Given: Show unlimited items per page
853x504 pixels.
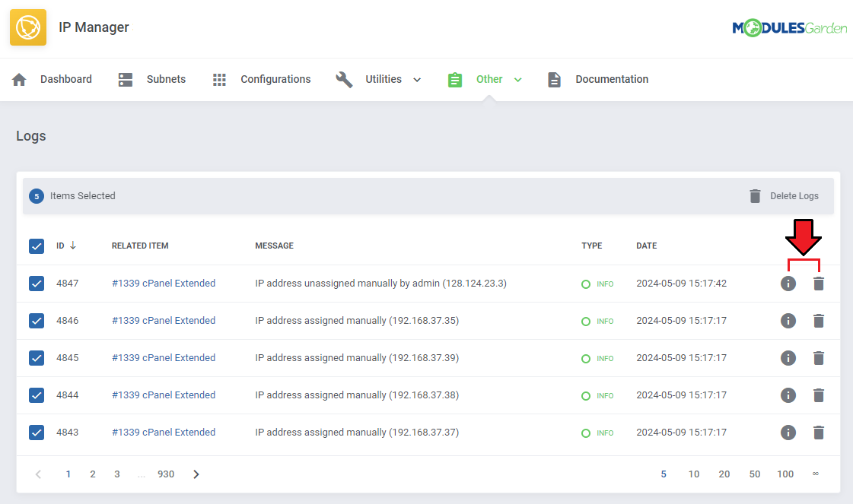Looking at the screenshot, I should coord(816,474).
